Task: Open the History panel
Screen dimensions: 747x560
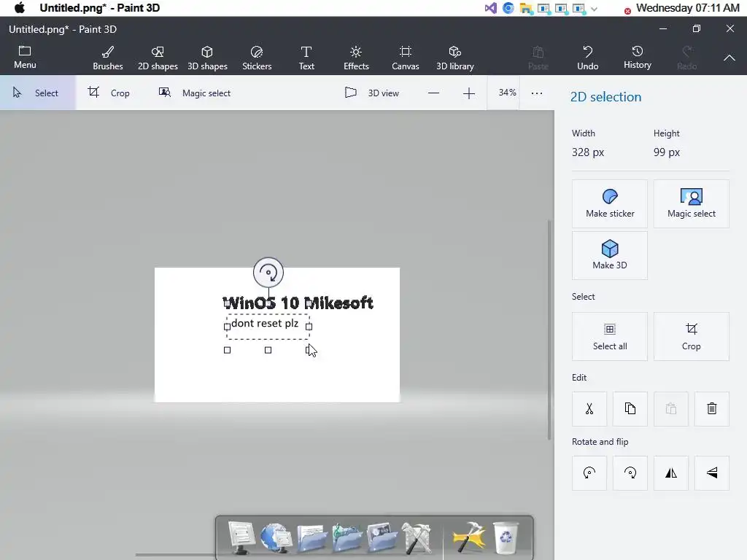Action: pos(637,58)
